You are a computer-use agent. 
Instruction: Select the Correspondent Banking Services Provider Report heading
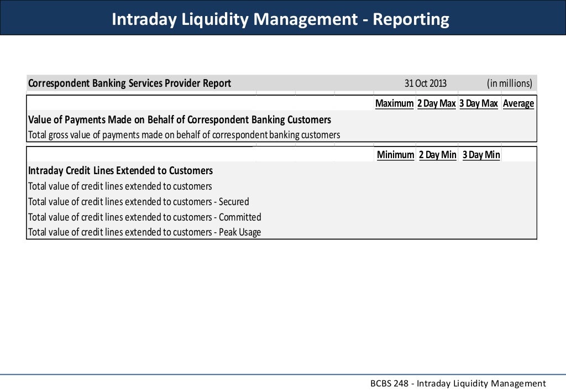point(129,83)
